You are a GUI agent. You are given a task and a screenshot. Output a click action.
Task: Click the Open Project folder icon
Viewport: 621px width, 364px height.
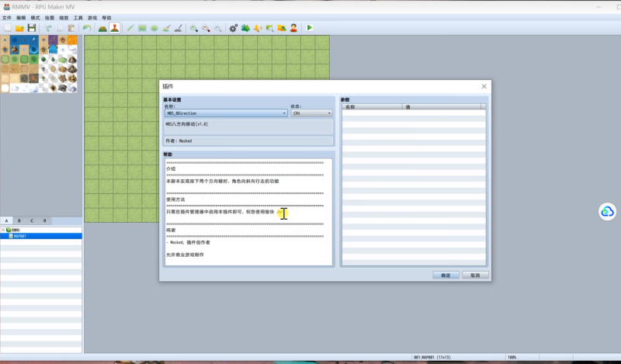pos(19,28)
